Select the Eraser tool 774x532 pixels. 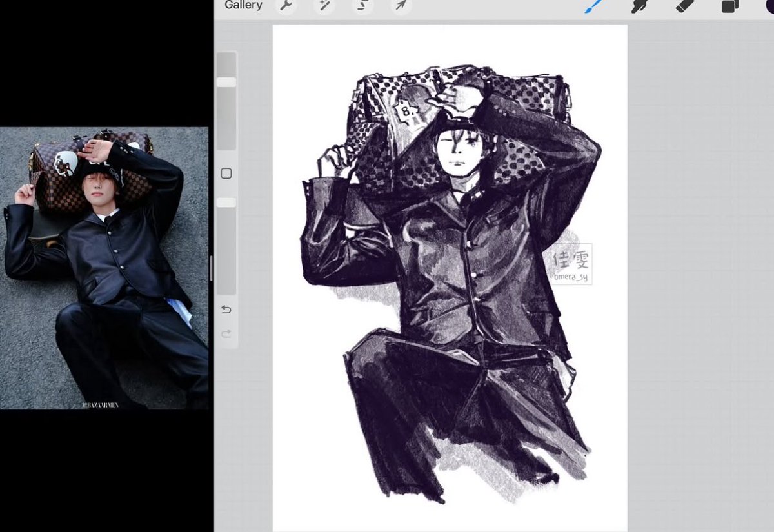click(684, 6)
